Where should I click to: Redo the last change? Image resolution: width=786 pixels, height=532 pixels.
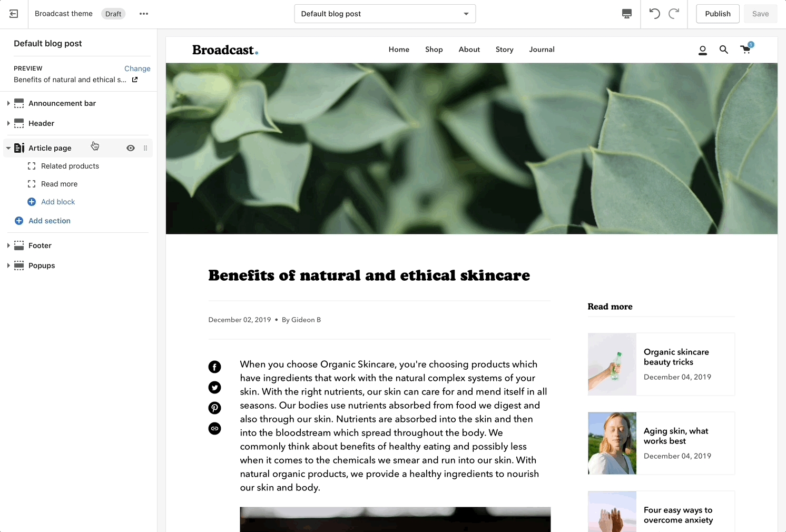pyautogui.click(x=674, y=14)
